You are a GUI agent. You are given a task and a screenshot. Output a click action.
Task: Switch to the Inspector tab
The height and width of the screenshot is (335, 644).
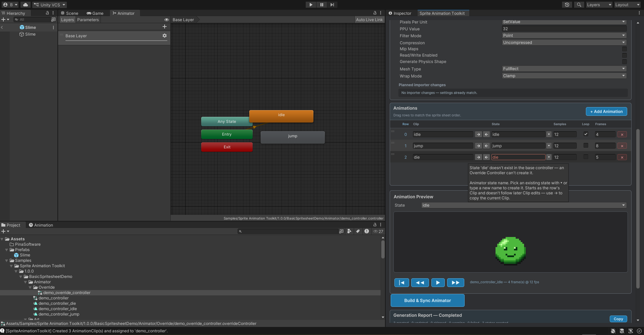pos(400,13)
